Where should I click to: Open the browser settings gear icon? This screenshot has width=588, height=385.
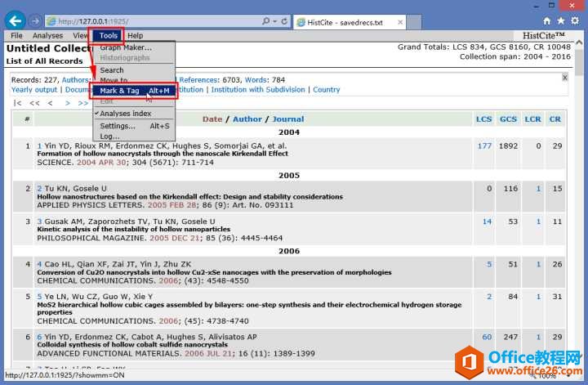click(x=575, y=21)
